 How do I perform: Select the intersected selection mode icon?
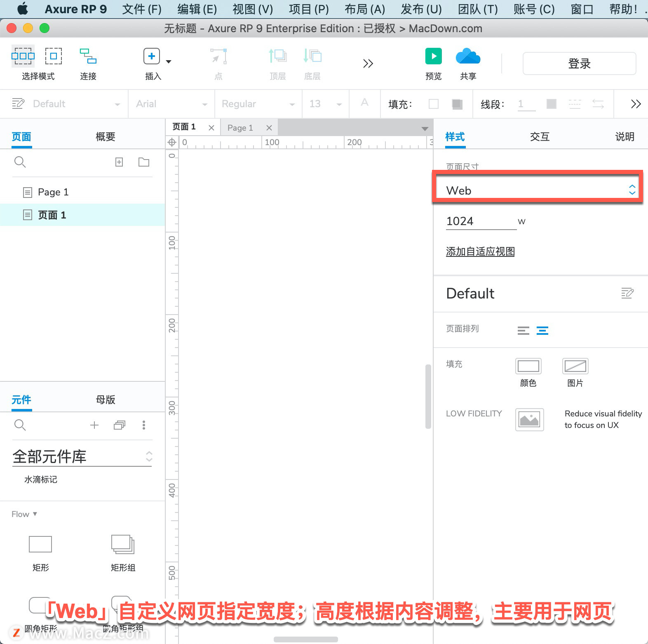[23, 56]
